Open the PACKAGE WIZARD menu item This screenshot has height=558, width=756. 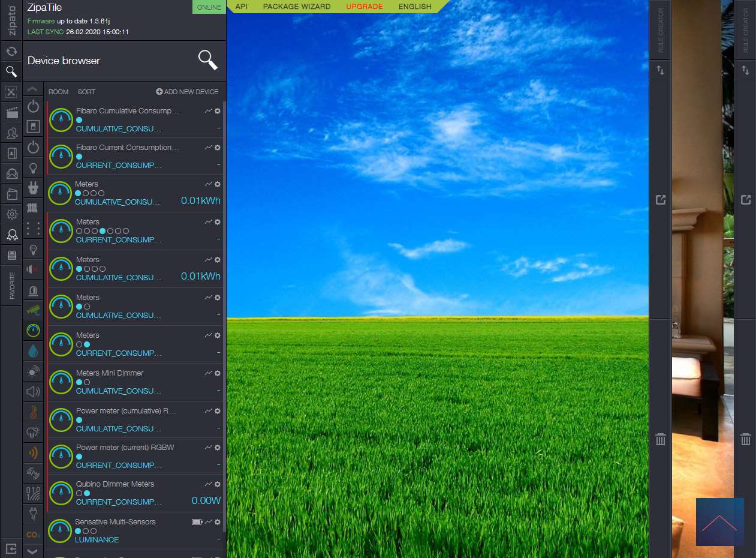tap(296, 7)
